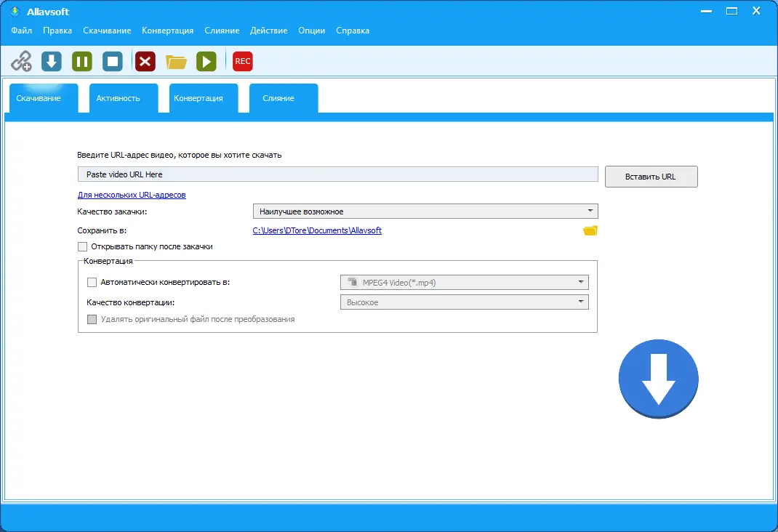Select the paste URL link icon
Image resolution: width=778 pixels, height=532 pixels.
click(20, 61)
